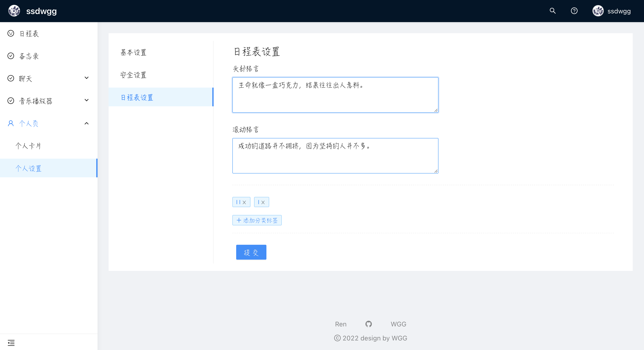The width and height of the screenshot is (644, 350).
Task: Open the WGG footer link
Action: (398, 324)
